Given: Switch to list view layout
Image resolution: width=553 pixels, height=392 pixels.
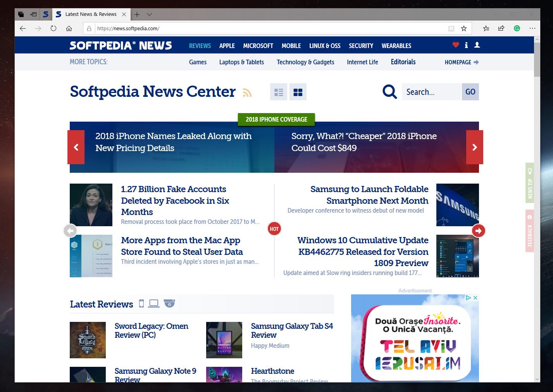Looking at the screenshot, I should tap(279, 92).
